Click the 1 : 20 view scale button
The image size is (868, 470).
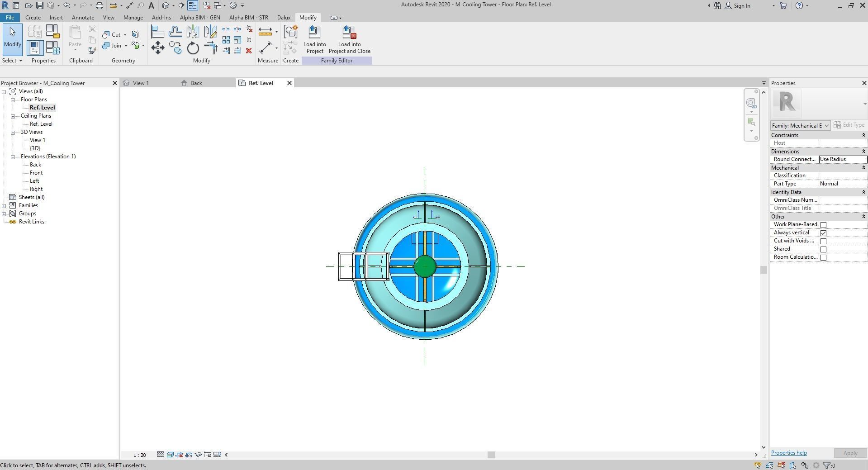[x=139, y=455]
